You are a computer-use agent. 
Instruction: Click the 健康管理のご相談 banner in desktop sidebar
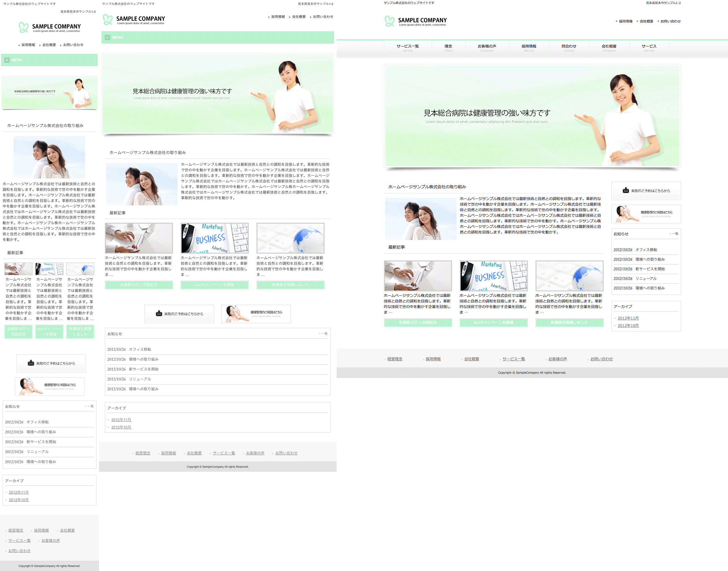pyautogui.click(x=646, y=214)
